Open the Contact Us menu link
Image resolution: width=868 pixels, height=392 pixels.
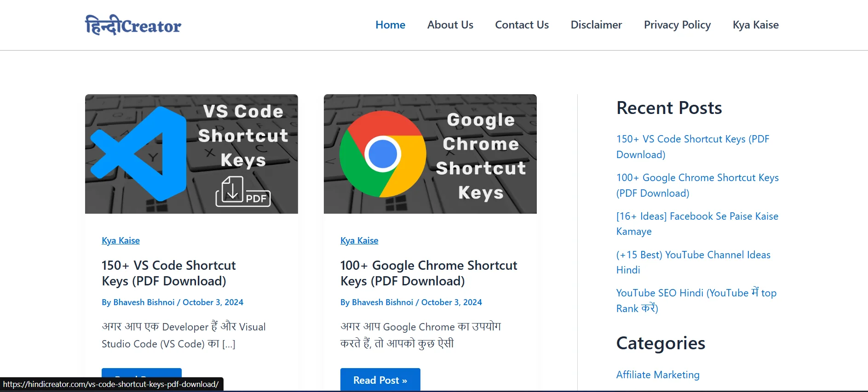[522, 25]
